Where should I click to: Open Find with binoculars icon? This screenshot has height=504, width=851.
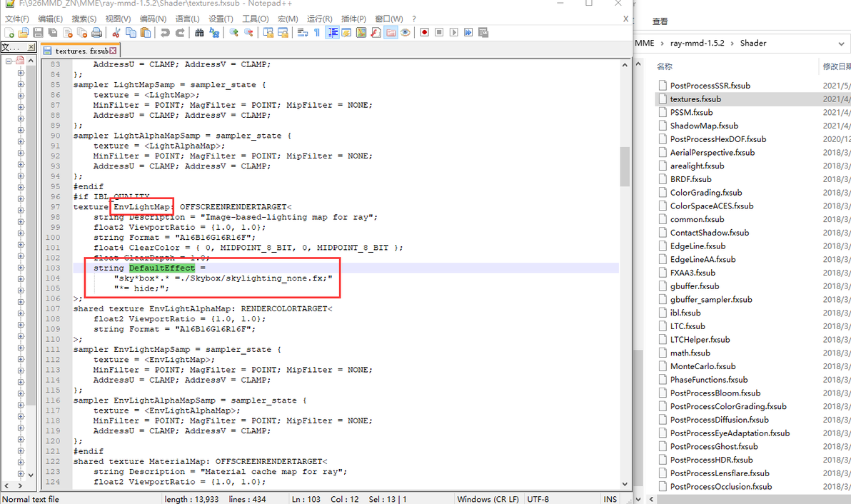click(x=199, y=33)
